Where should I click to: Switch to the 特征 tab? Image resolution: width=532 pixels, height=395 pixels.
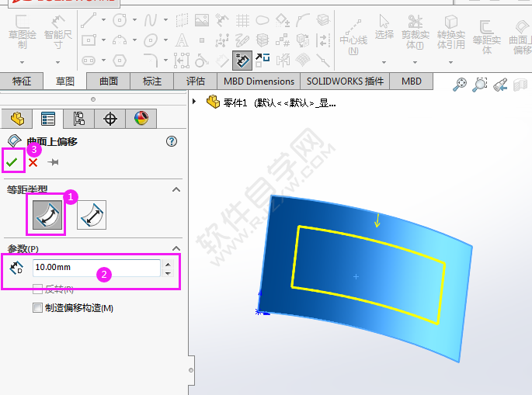tap(22, 81)
